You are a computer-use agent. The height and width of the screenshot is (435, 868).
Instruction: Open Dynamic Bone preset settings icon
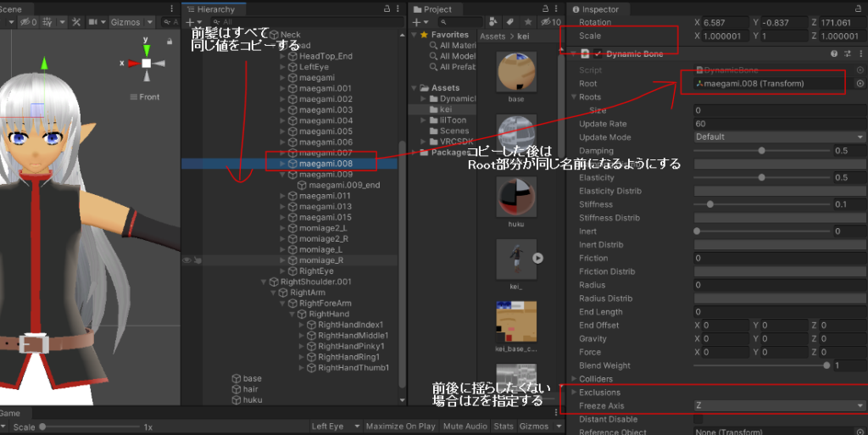click(848, 53)
